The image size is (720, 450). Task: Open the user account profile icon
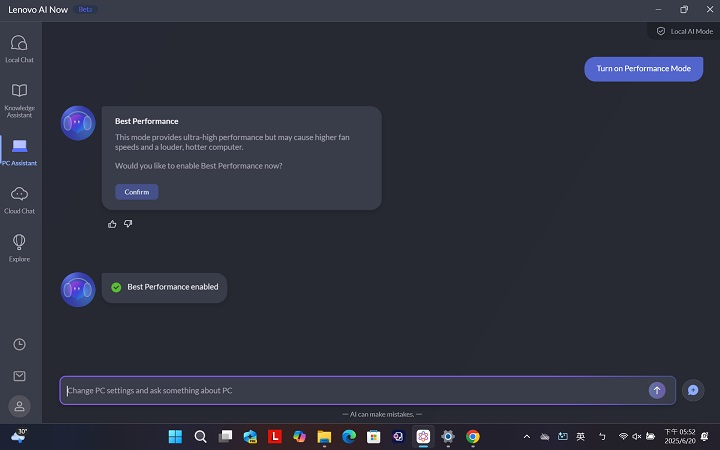coord(19,406)
